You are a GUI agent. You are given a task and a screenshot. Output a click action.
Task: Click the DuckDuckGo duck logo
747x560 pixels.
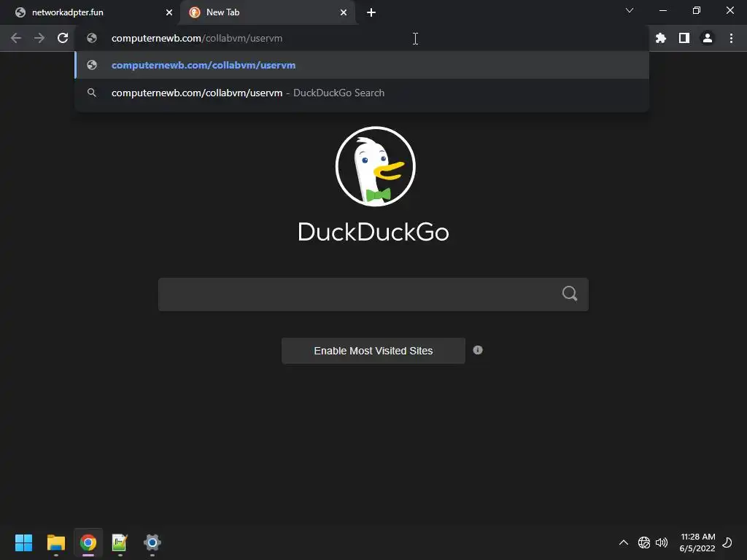(x=376, y=166)
